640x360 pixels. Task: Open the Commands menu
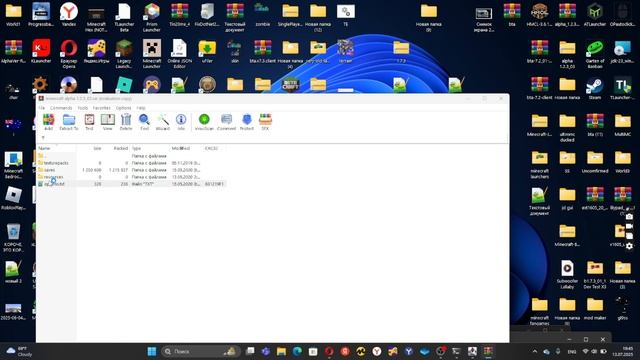61,108
